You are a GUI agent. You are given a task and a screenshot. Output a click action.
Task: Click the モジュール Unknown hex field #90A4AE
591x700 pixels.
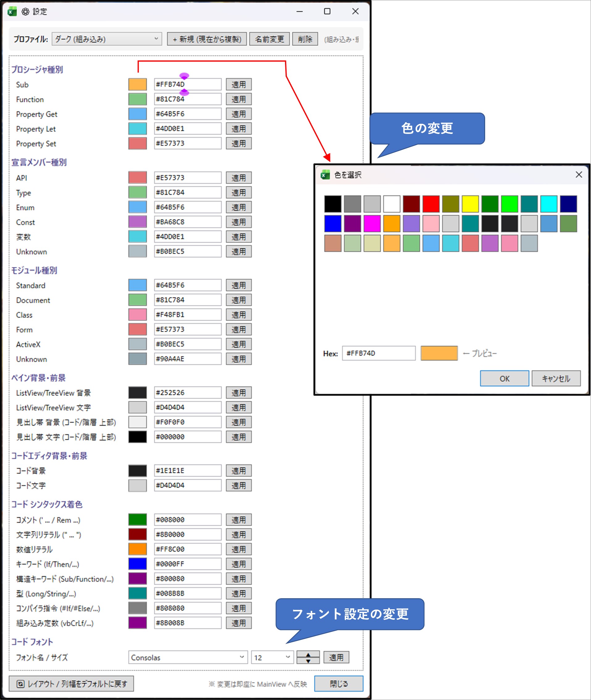click(188, 359)
